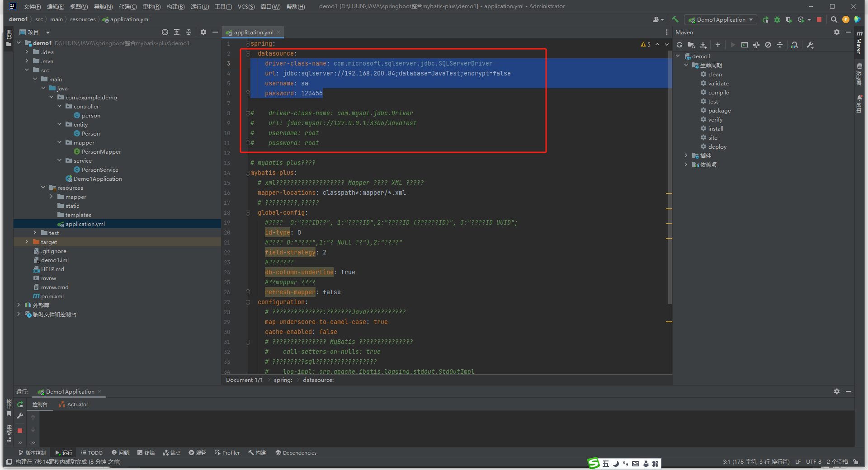Screen dimensions: 868x470
Task: Open the 终端 terminal tool window
Action: [x=146, y=452]
